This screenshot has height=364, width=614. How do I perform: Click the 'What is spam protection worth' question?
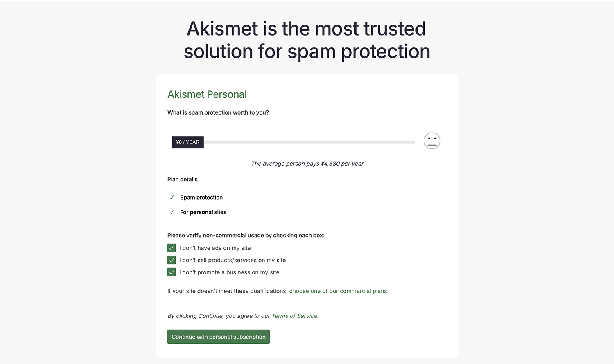[x=218, y=112]
